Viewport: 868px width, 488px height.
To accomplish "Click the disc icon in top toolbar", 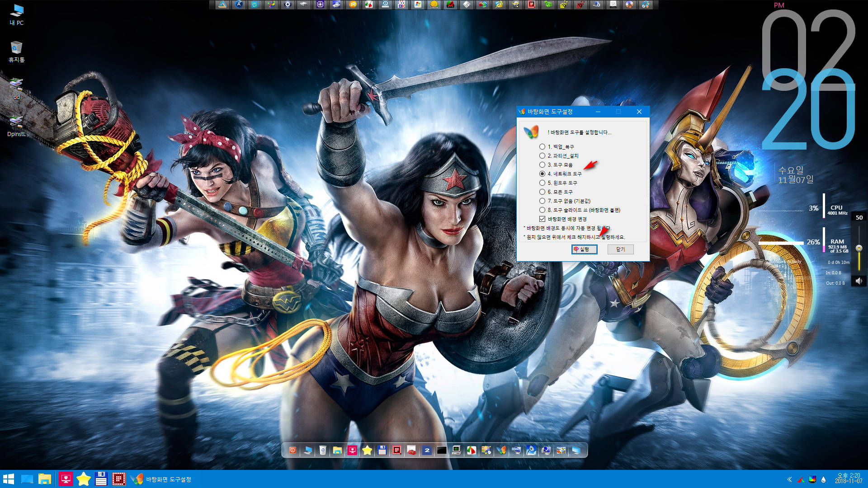I will tap(629, 5).
